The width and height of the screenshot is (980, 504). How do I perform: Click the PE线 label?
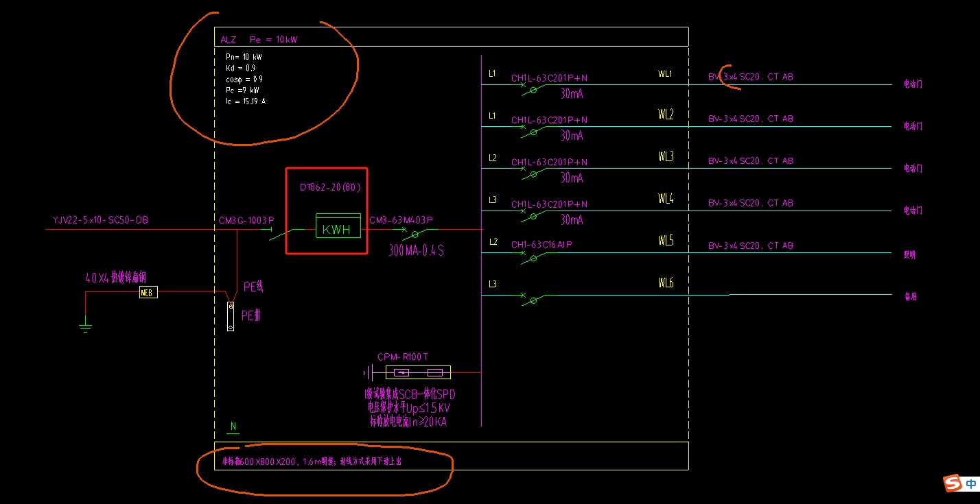[x=254, y=287]
